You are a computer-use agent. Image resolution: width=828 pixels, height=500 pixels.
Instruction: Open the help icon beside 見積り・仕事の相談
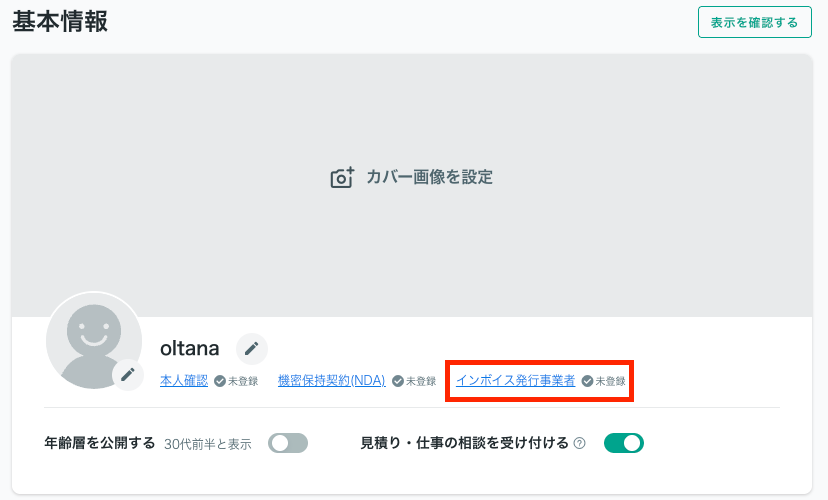[x=580, y=443]
